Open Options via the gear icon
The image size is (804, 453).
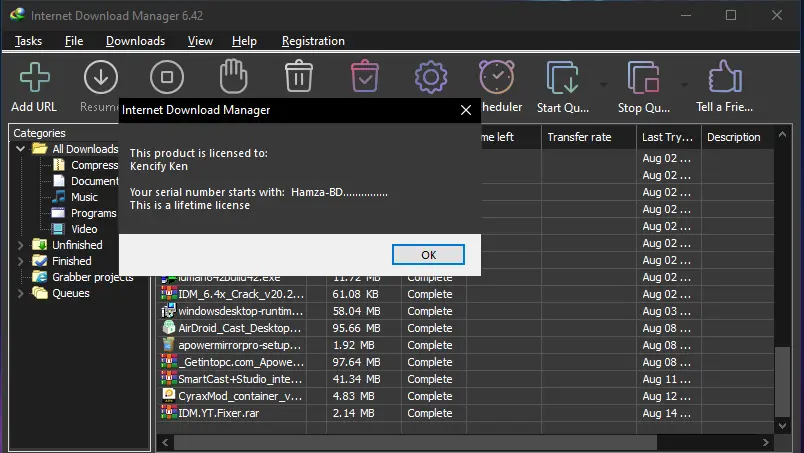click(x=431, y=77)
